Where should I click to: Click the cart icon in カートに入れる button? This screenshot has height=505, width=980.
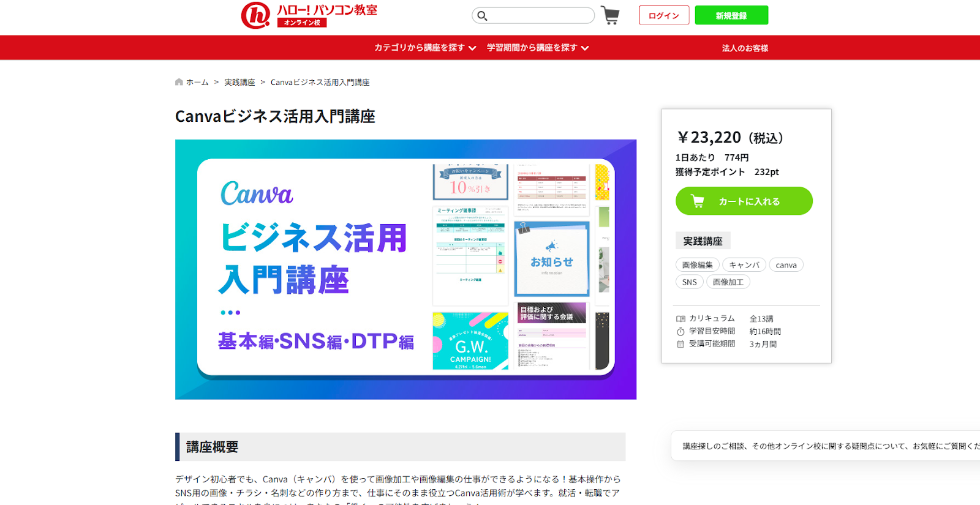pyautogui.click(x=697, y=201)
